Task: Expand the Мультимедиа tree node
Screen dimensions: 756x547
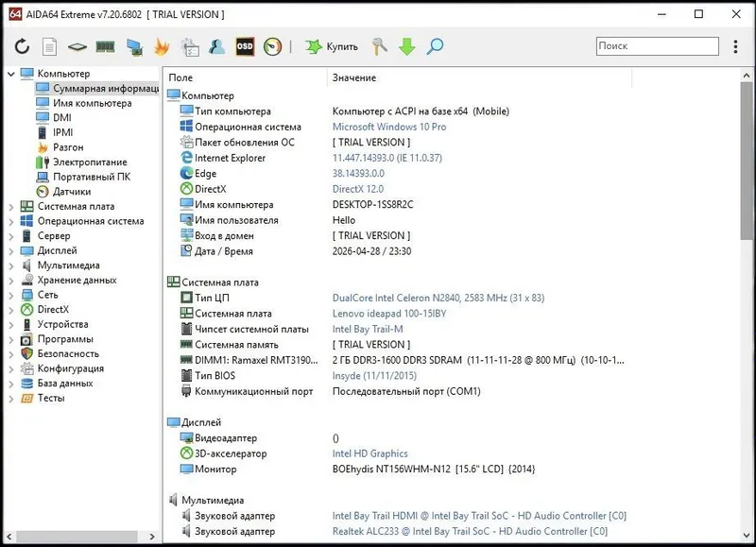Action: click(x=11, y=266)
